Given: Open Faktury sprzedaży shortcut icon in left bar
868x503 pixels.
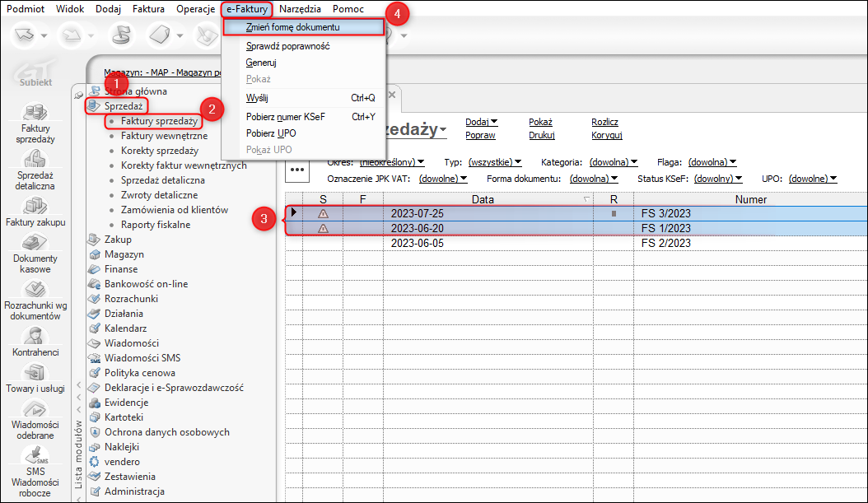Looking at the screenshot, I should tap(34, 113).
